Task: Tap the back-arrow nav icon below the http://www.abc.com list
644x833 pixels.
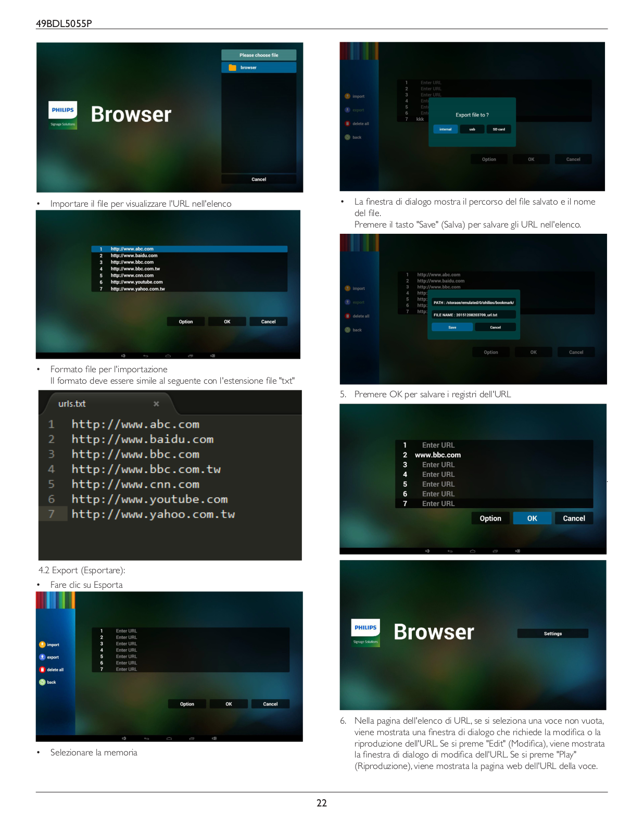Action: (146, 356)
